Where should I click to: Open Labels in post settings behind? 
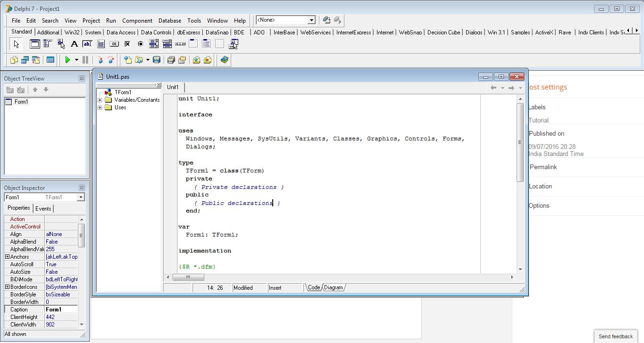coord(537,107)
